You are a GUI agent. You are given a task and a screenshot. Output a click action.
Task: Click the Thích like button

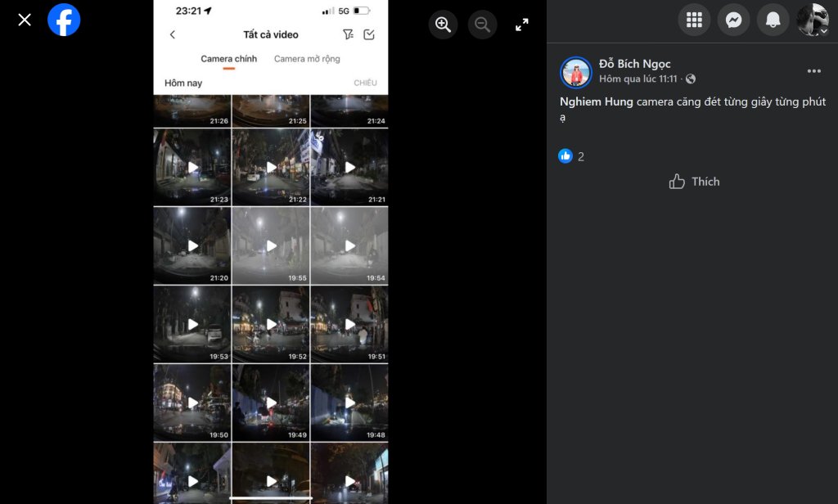(x=694, y=182)
